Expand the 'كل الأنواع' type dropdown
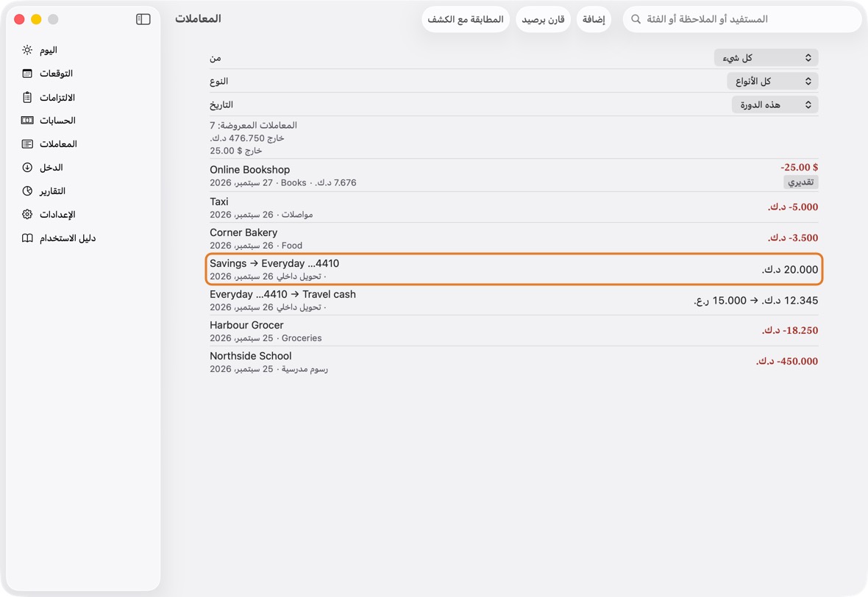 tap(772, 82)
